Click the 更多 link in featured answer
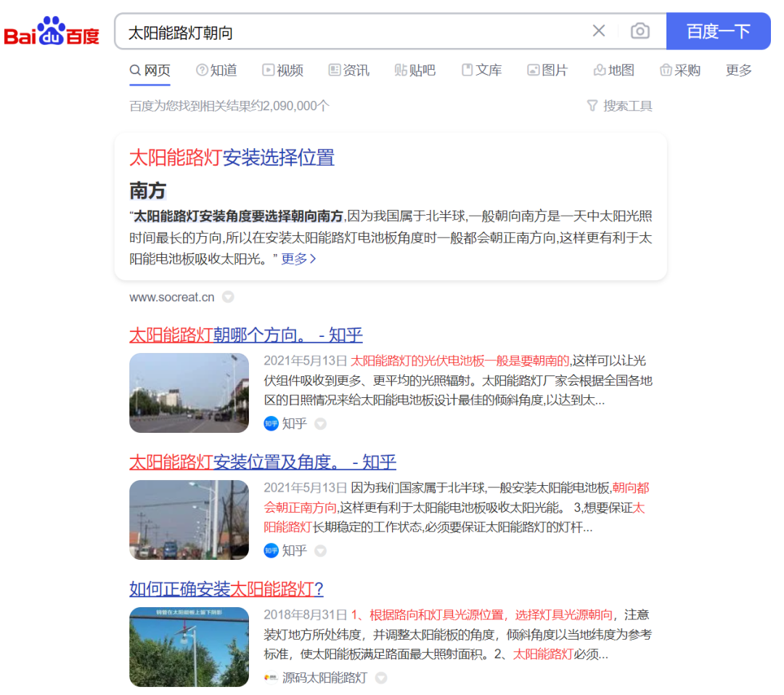 (x=298, y=259)
